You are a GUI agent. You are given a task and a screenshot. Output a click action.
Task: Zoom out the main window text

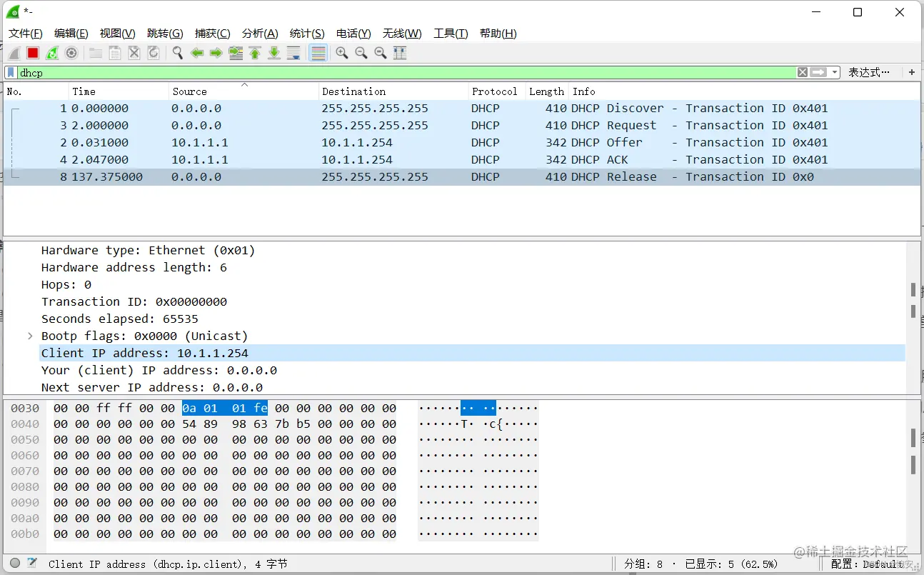click(x=361, y=53)
